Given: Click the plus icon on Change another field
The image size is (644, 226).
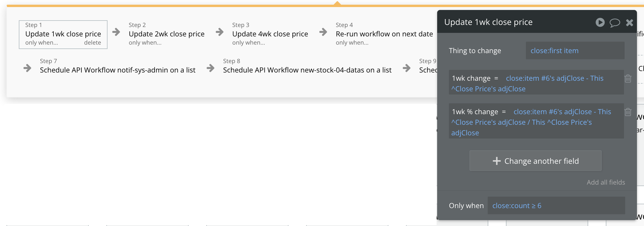Looking at the screenshot, I should tap(497, 161).
